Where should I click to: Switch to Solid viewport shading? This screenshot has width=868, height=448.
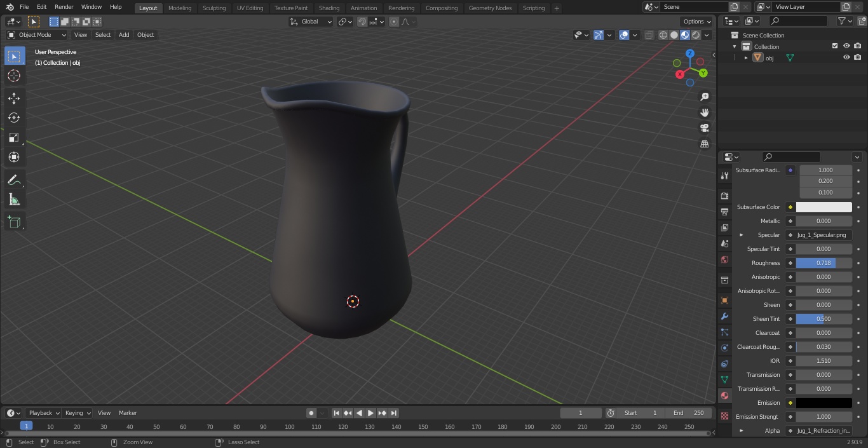(x=674, y=35)
